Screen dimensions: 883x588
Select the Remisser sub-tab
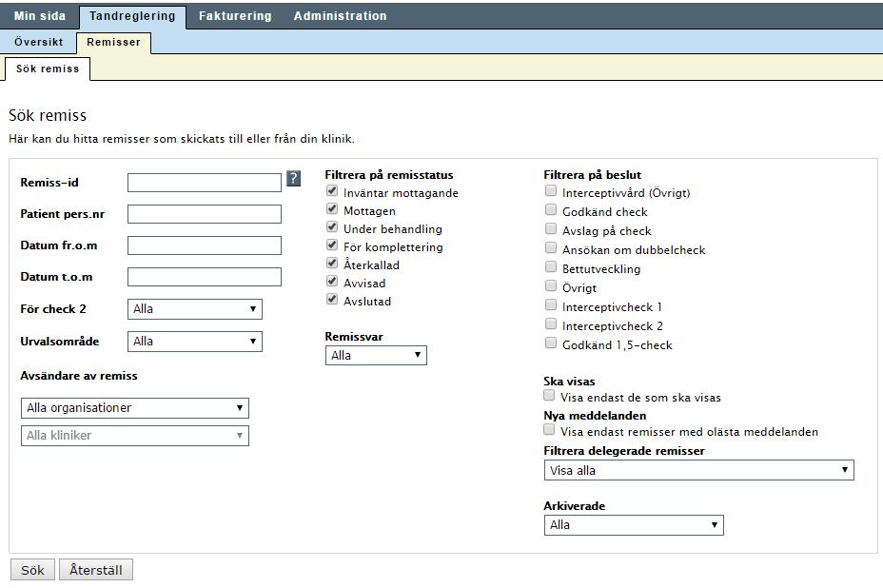(x=114, y=42)
